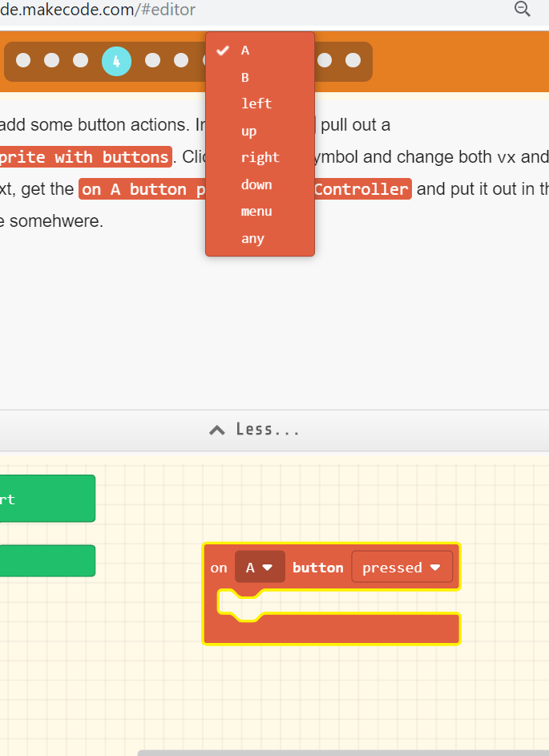549x756 pixels.
Task: Click the progress dot right of step 4
Action: 152,59
